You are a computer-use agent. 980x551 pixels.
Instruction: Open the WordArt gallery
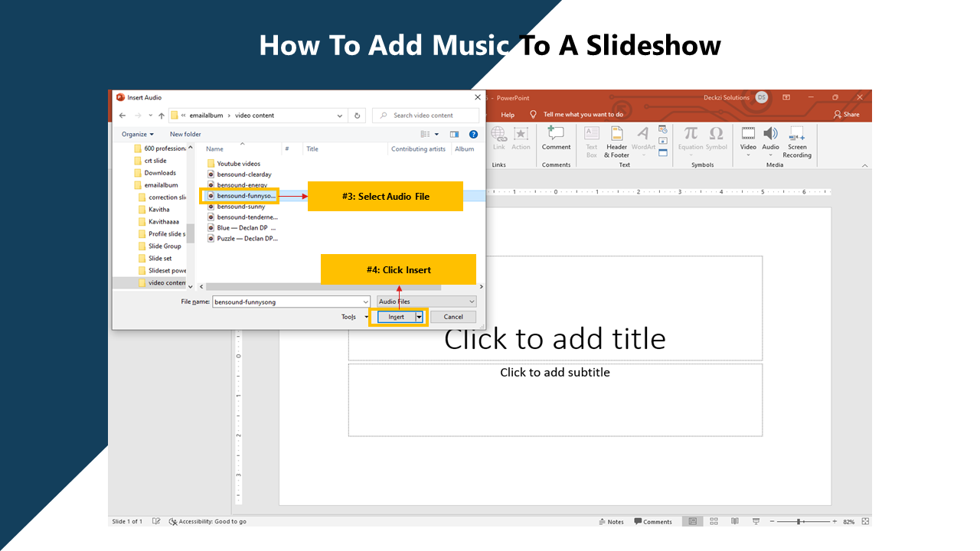643,142
